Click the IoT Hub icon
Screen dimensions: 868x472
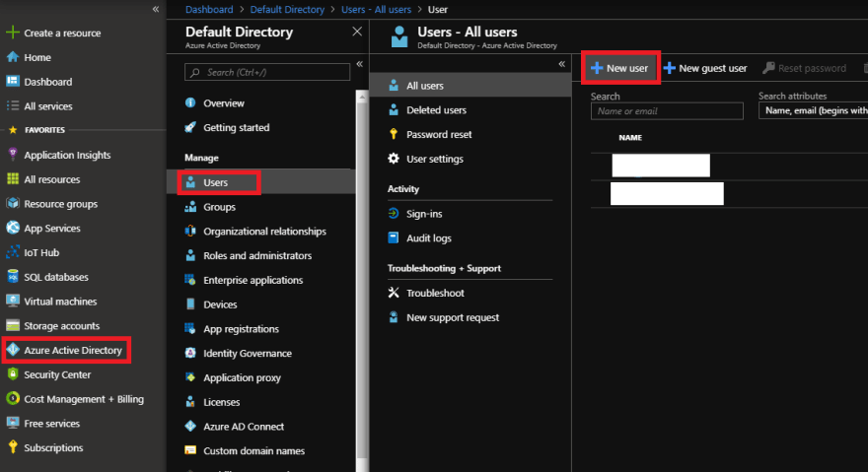point(12,252)
